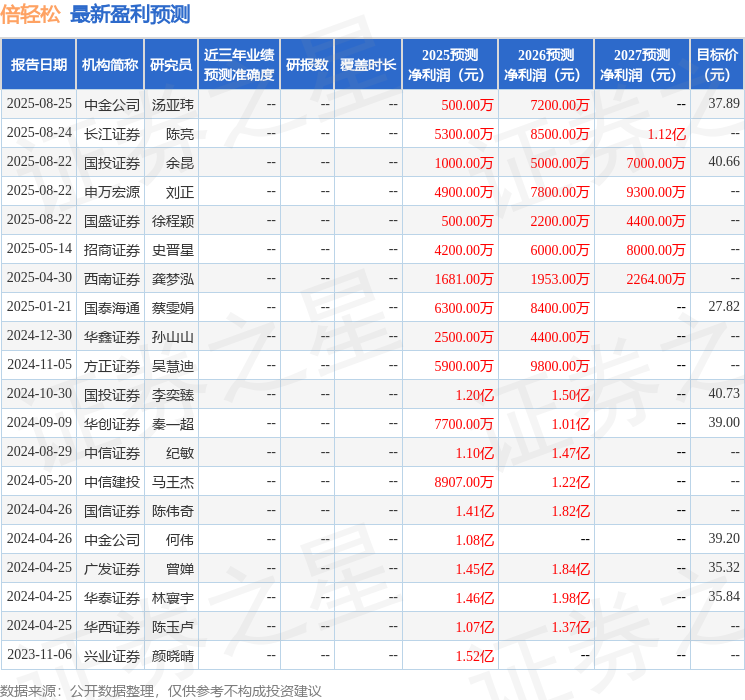Click institution 西南证券
This screenshot has height=700, width=745.
click(x=112, y=279)
